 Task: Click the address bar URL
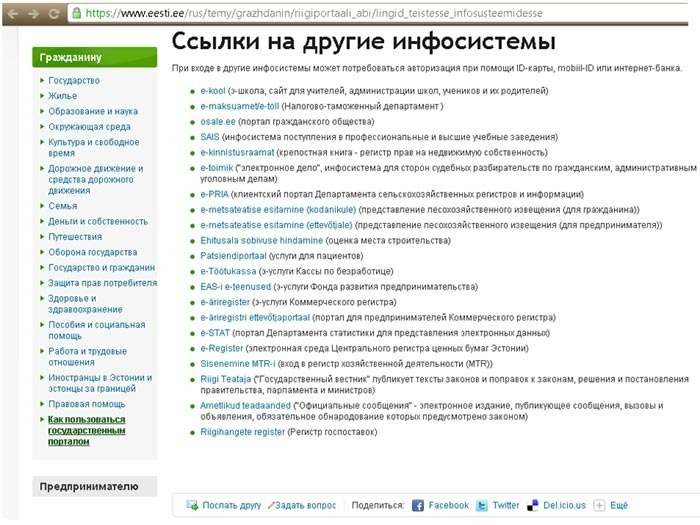(314, 13)
